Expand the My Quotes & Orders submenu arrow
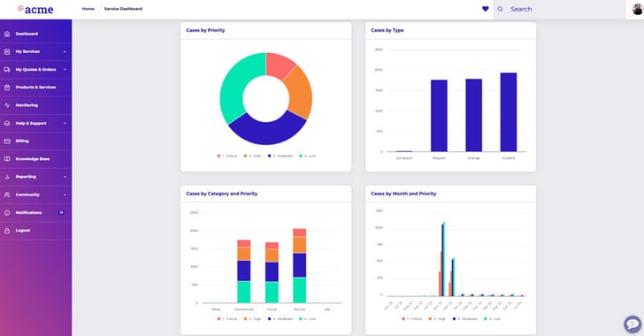This screenshot has width=644, height=336. (x=65, y=70)
